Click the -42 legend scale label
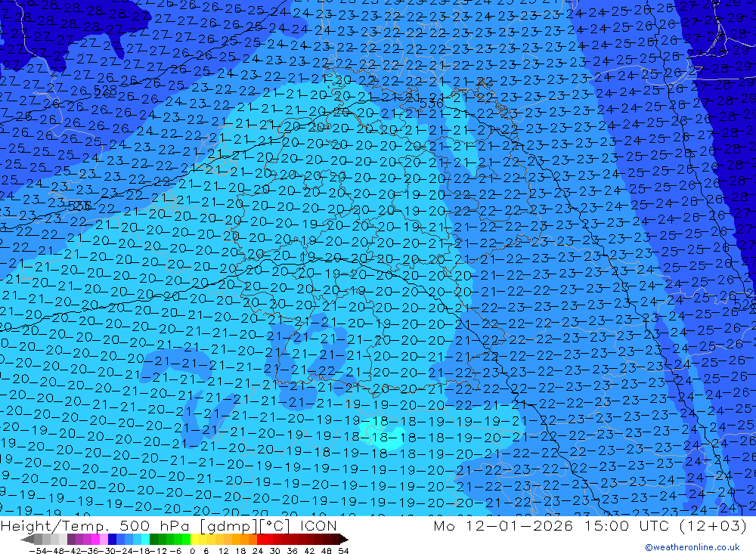This screenshot has width=756, height=554. (x=73, y=551)
